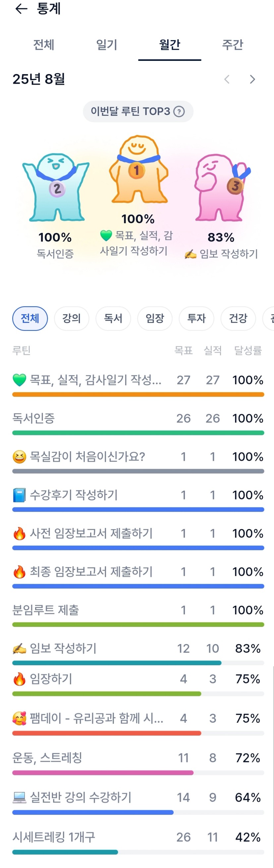Switch to the 주간 tab

(x=233, y=45)
